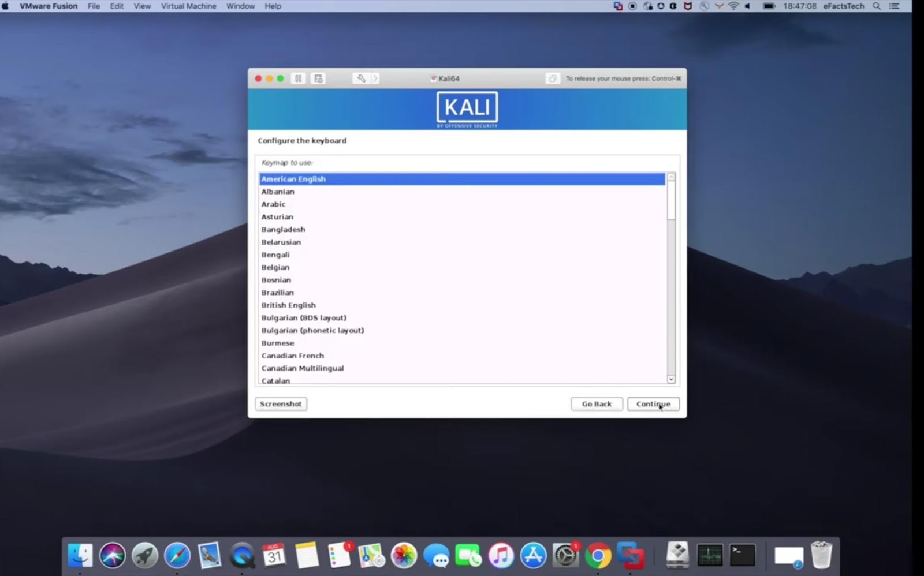Open the Trash in the Dock
The image size is (924, 576).
click(x=821, y=556)
